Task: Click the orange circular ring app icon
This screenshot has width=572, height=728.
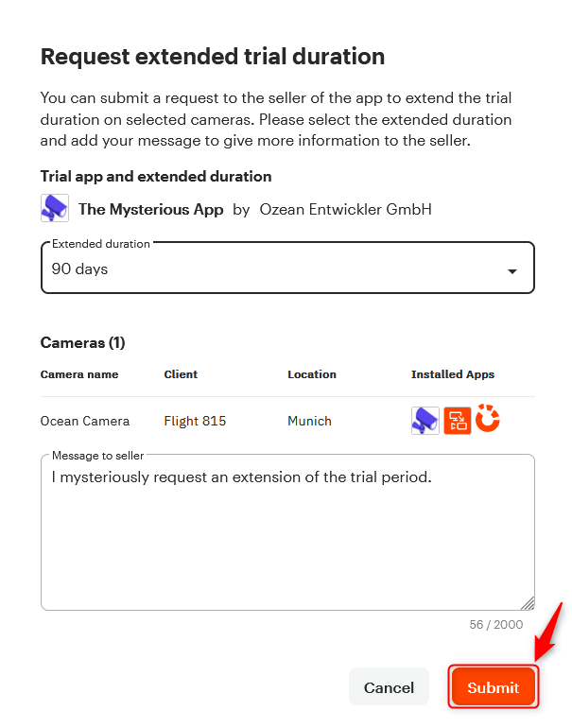Action: click(488, 418)
